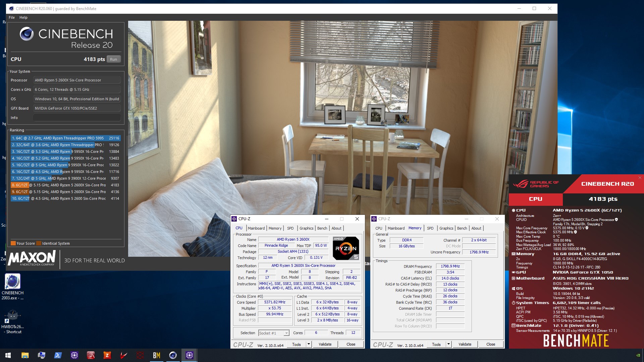
Task: Close the BenchMate result overlay
Action: click(x=640, y=178)
